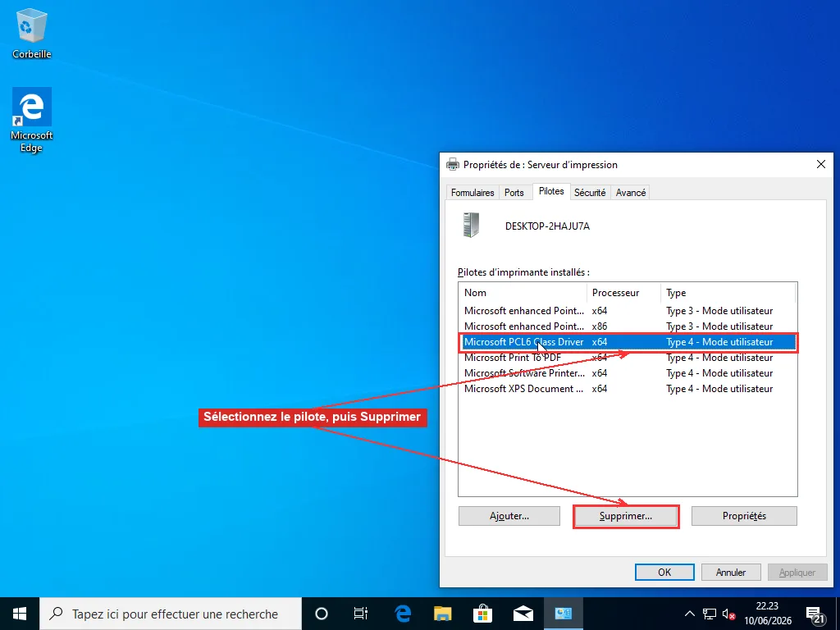The width and height of the screenshot is (840, 630).
Task: Click the taskbar search input field
Action: click(171, 614)
